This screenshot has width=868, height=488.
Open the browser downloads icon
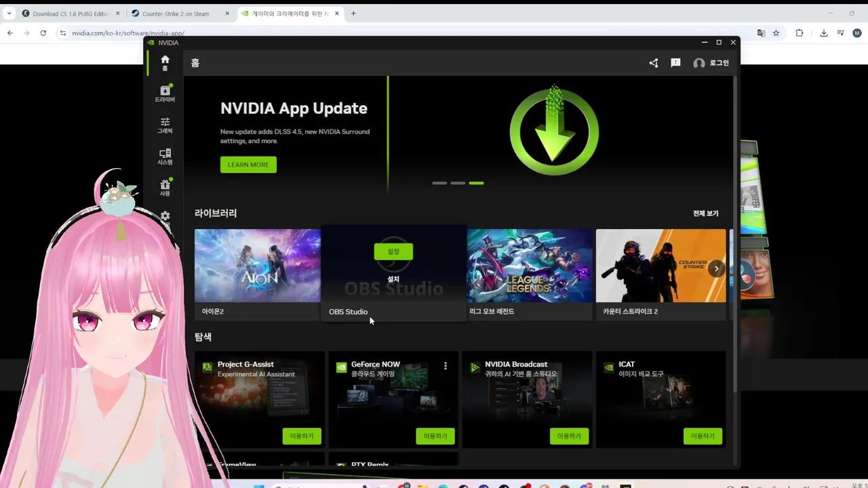click(824, 33)
